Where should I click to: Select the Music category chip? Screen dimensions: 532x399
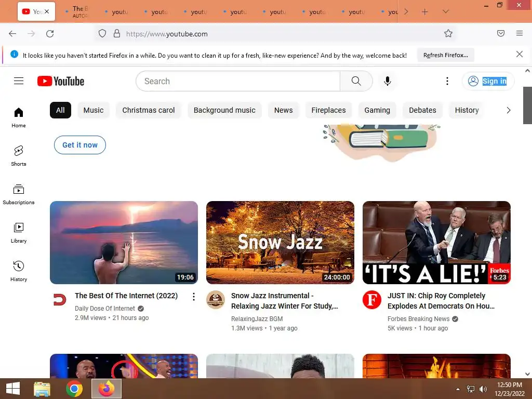point(94,110)
